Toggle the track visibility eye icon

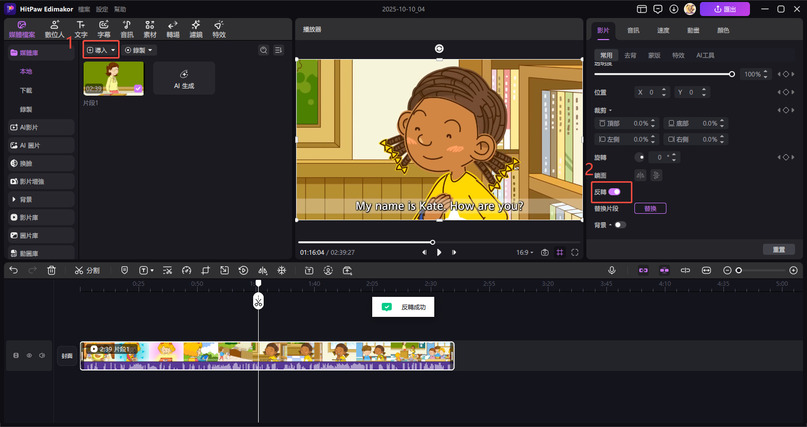[x=29, y=355]
